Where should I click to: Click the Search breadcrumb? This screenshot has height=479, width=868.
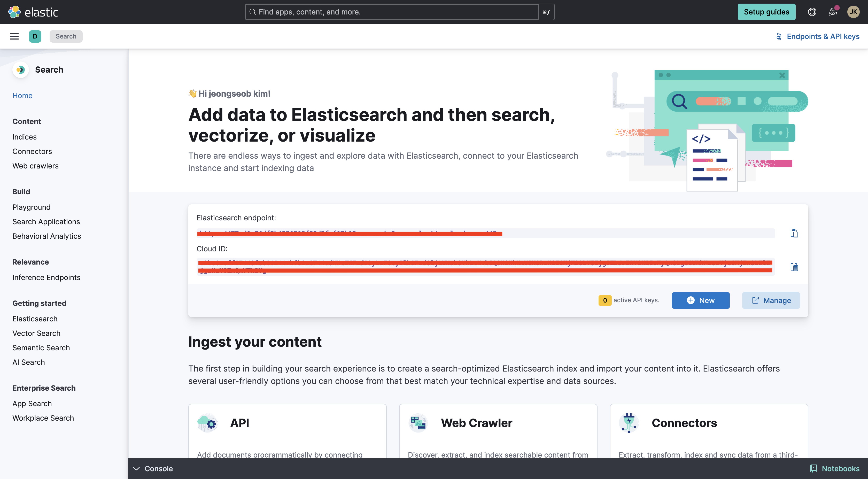click(66, 36)
